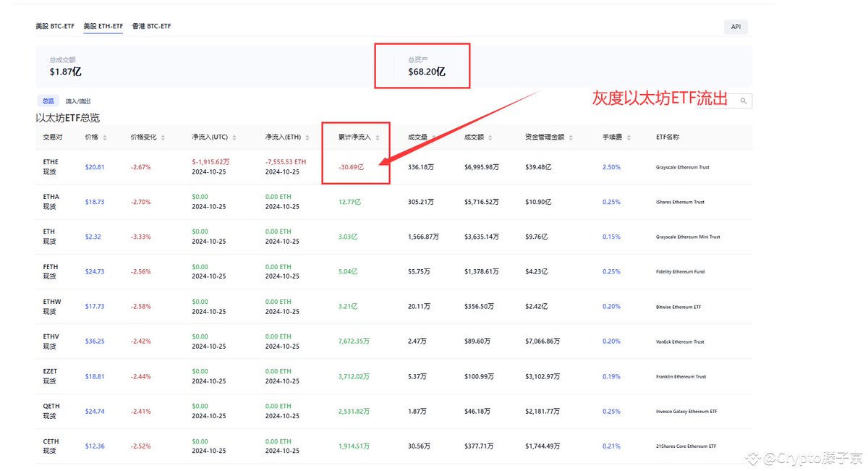Click the CETH fee 0.21%
Viewport: 868px width, 471px height.
point(611,446)
